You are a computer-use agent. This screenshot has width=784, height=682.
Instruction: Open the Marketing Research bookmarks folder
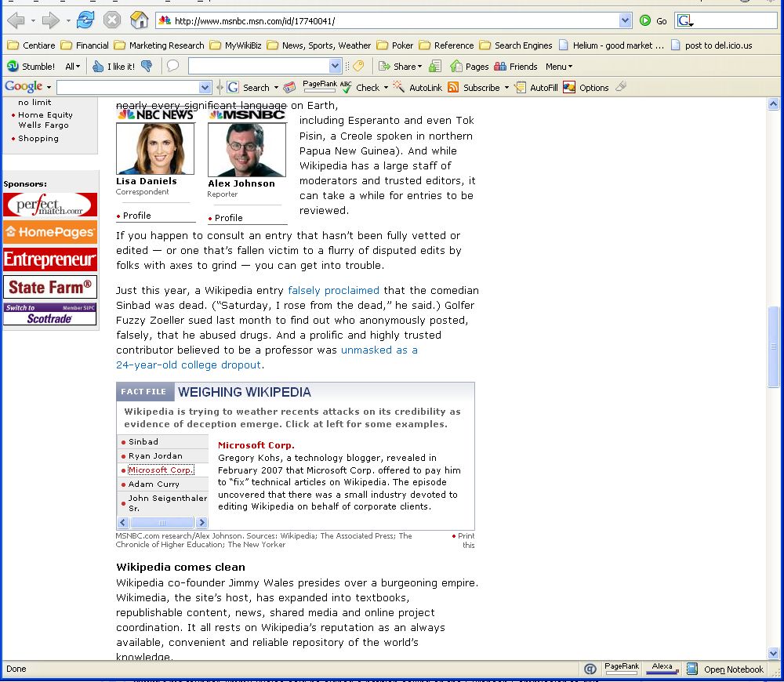(159, 45)
